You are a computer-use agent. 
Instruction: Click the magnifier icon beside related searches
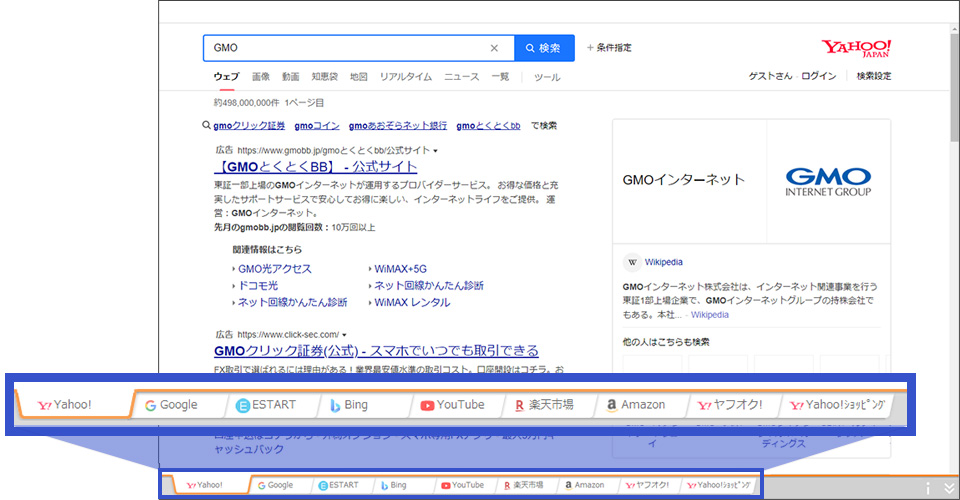pos(206,125)
